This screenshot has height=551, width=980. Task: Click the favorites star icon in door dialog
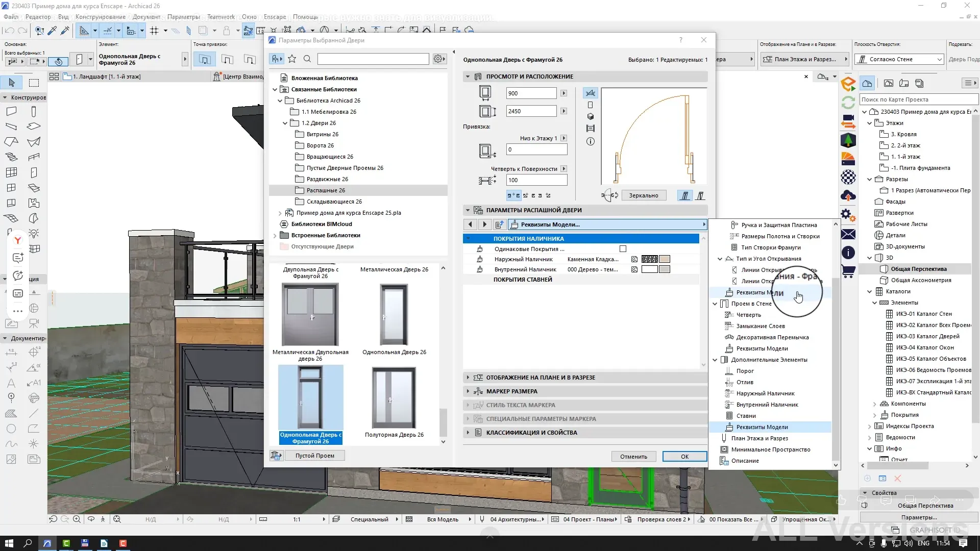pos(292,59)
